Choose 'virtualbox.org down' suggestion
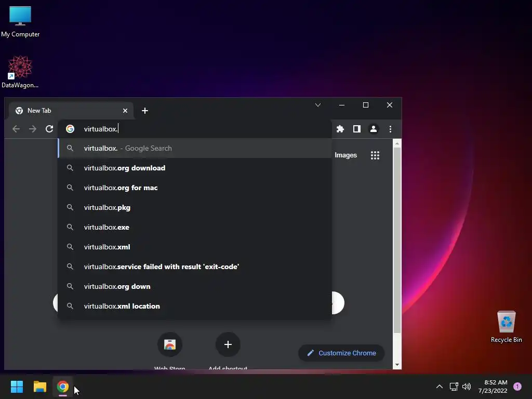The image size is (532, 399). (195, 286)
